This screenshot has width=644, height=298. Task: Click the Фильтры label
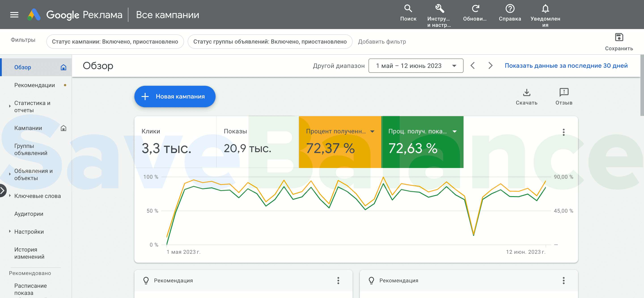[x=23, y=40]
